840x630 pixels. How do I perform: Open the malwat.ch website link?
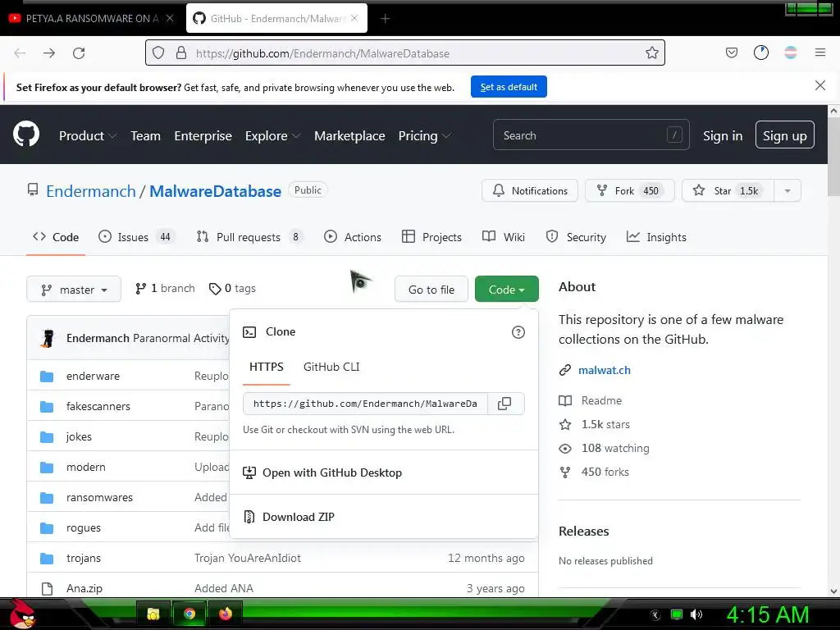pos(605,370)
